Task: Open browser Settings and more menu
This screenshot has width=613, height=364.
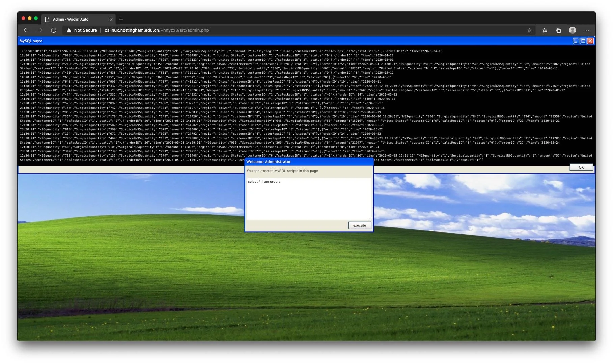Action: [587, 30]
